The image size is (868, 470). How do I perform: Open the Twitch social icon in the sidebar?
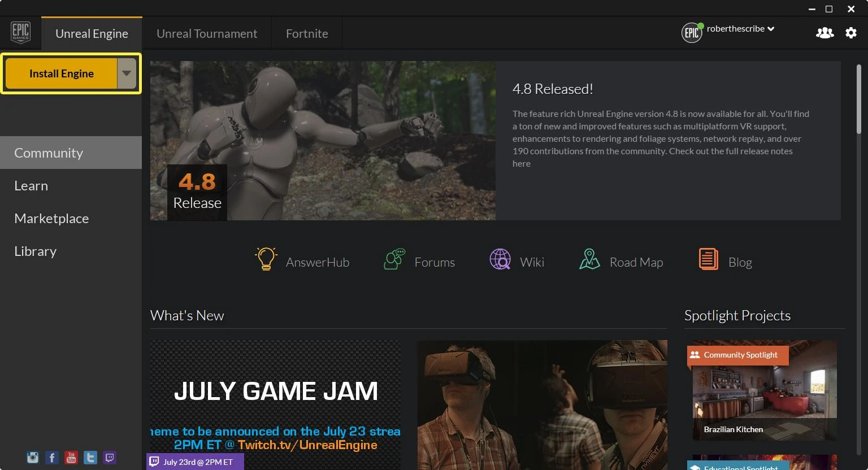tap(110, 458)
